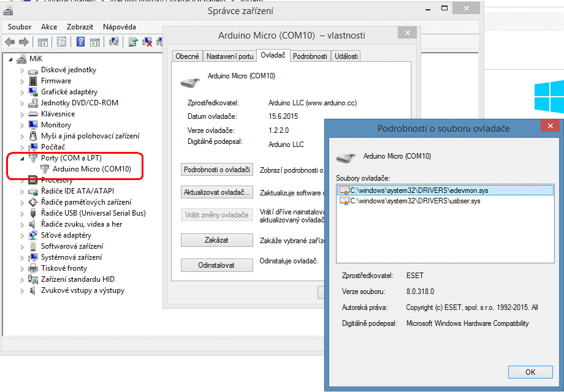Select the Softwarová zařízení tree label
Viewport: 564px width, 392px height.
click(x=72, y=246)
